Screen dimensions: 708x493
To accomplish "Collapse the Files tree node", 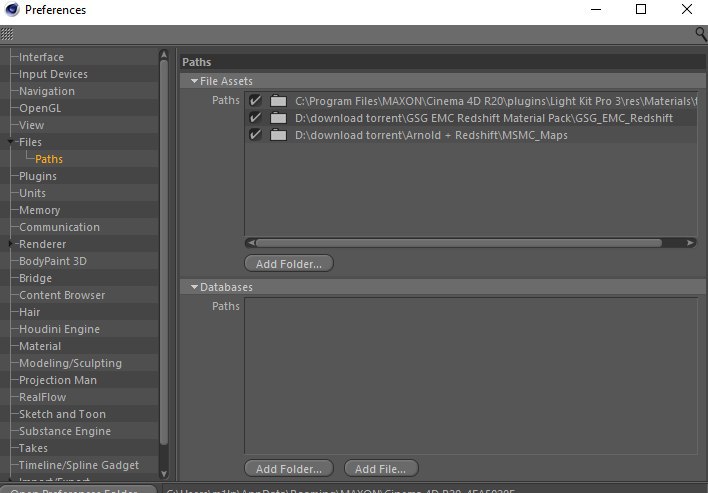I will pos(10,142).
